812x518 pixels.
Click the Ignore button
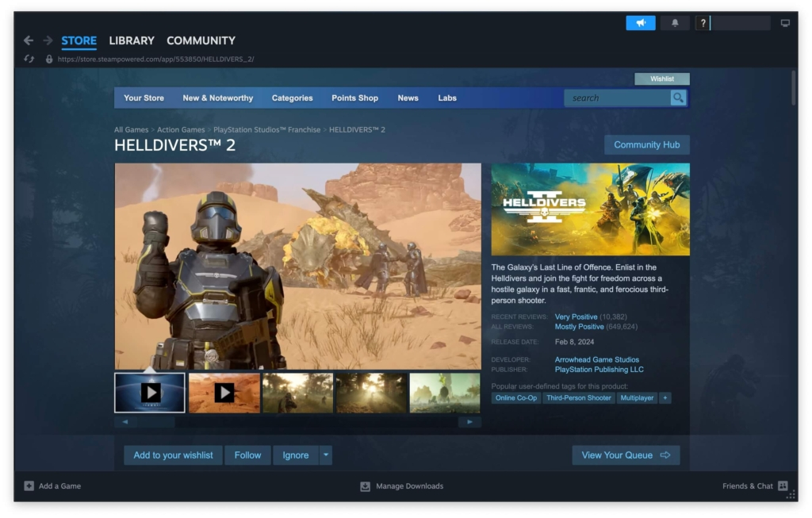[x=296, y=455]
